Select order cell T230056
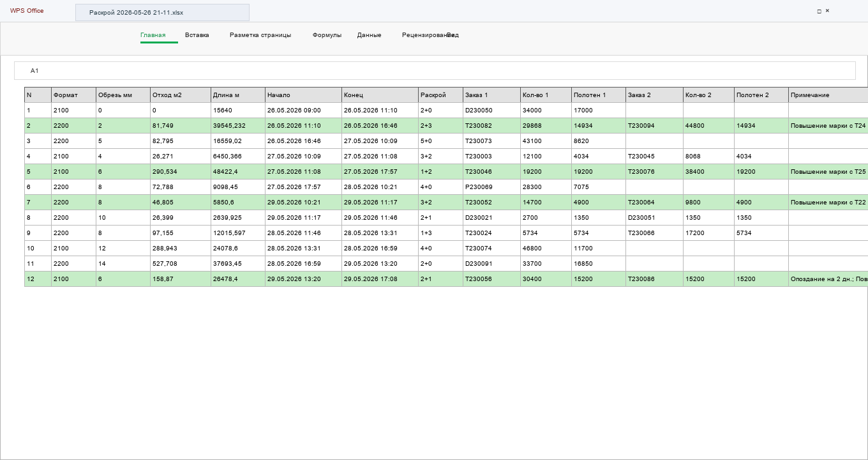 pos(491,279)
